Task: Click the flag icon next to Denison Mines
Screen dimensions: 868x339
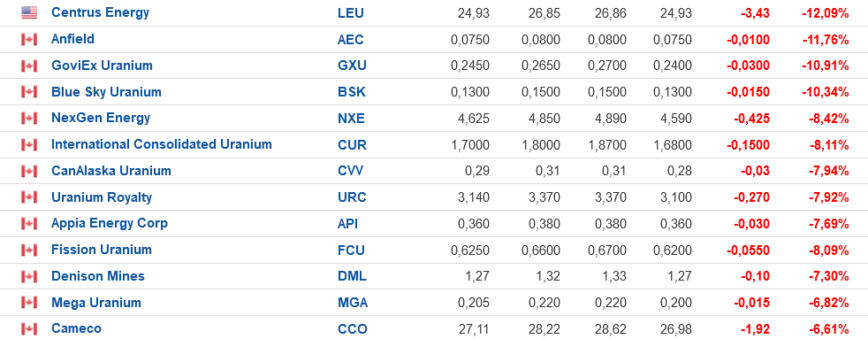Action: (x=29, y=276)
